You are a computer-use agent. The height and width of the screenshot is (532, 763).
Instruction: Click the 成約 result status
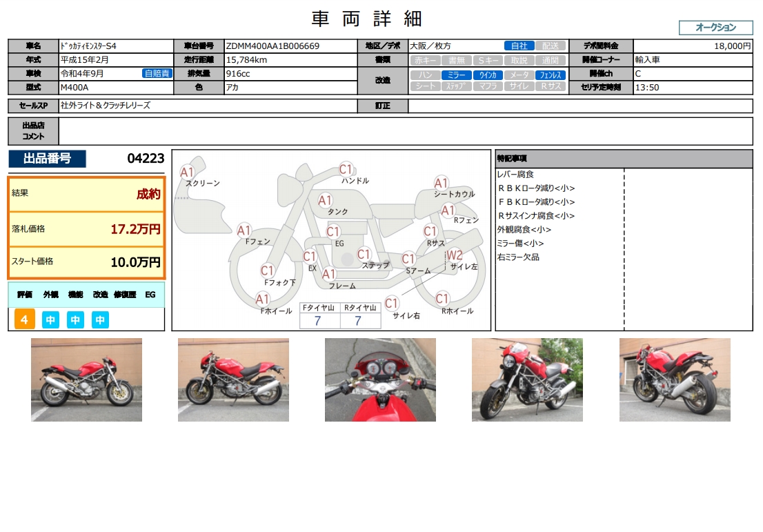[148, 194]
